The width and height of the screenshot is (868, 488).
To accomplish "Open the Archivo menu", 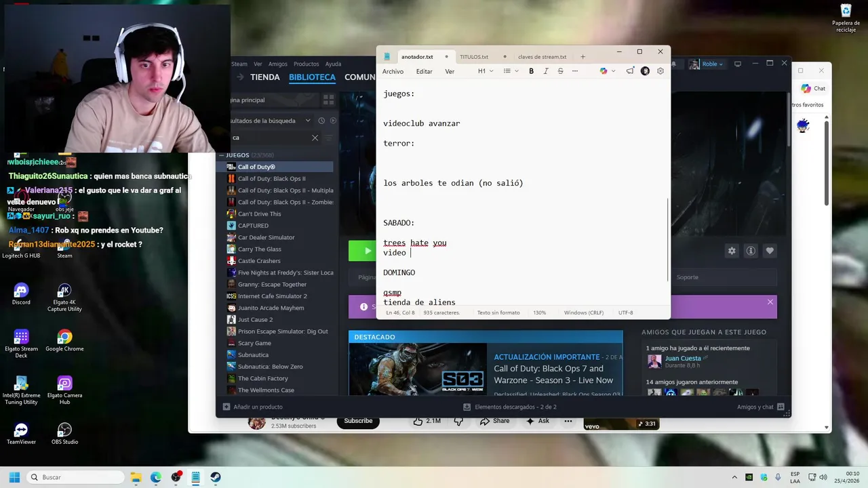I will tap(393, 71).
